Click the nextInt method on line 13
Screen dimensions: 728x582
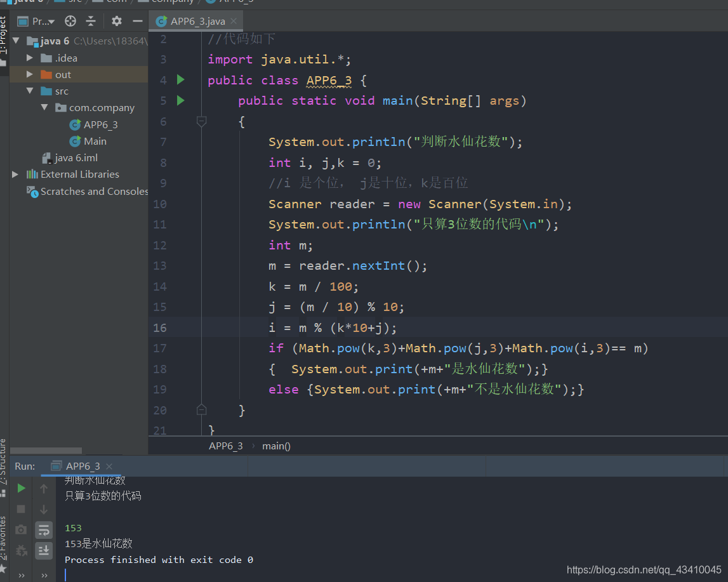pos(378,266)
